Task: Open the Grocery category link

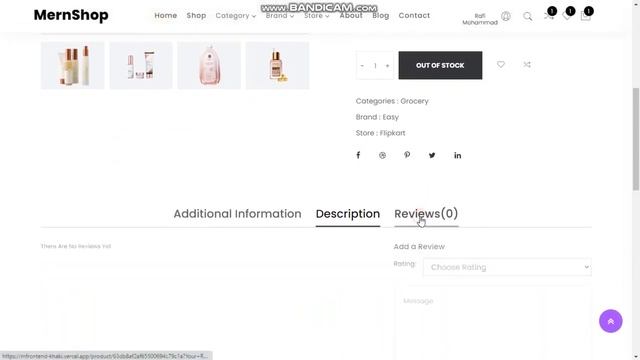Action: pos(414,101)
